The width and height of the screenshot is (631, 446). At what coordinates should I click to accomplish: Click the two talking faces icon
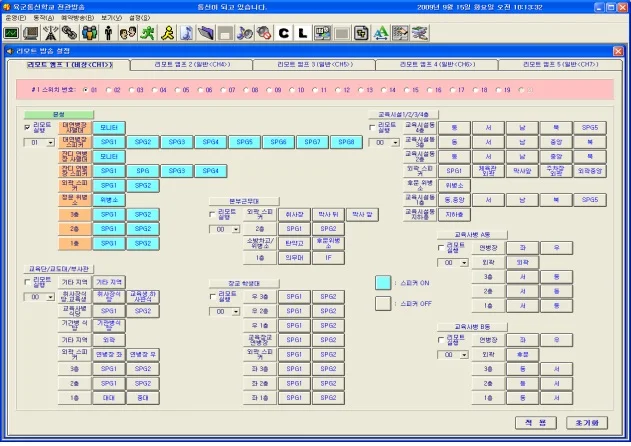coord(128,33)
